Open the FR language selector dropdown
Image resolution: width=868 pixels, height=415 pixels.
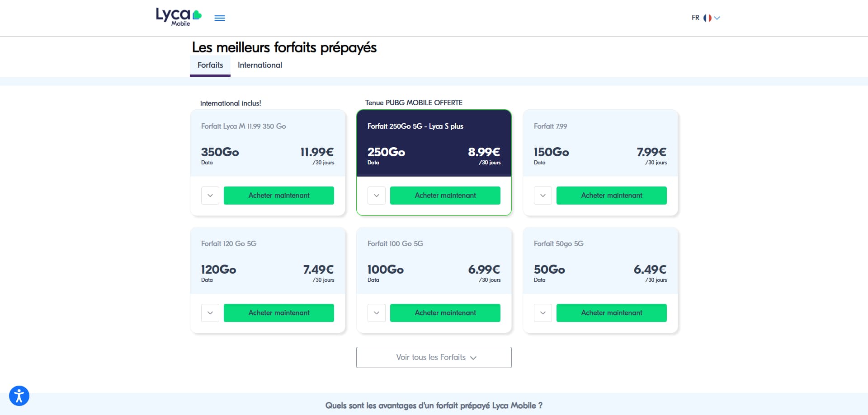point(706,18)
